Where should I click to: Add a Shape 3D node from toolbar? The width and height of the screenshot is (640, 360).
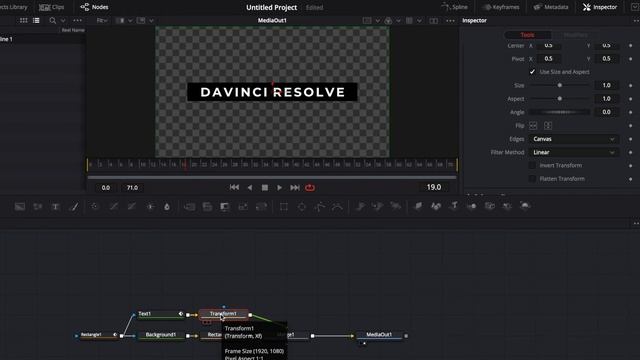pyautogui.click(x=436, y=207)
